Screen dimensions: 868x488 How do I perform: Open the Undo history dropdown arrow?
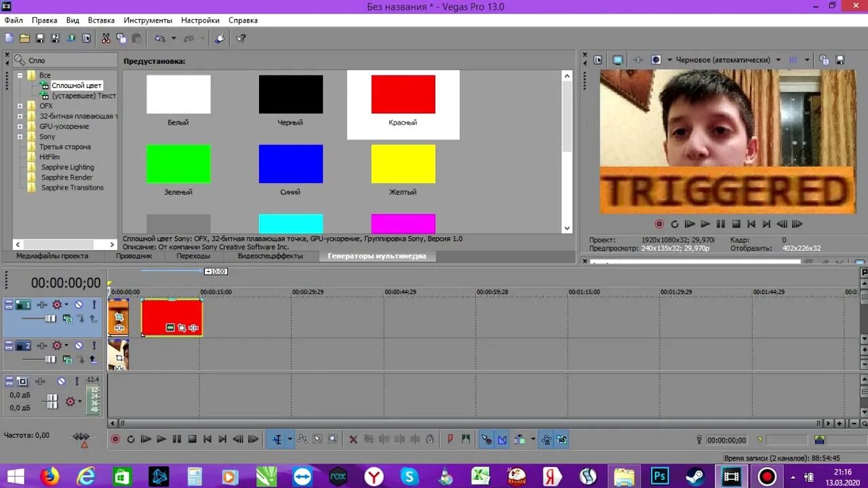click(174, 39)
